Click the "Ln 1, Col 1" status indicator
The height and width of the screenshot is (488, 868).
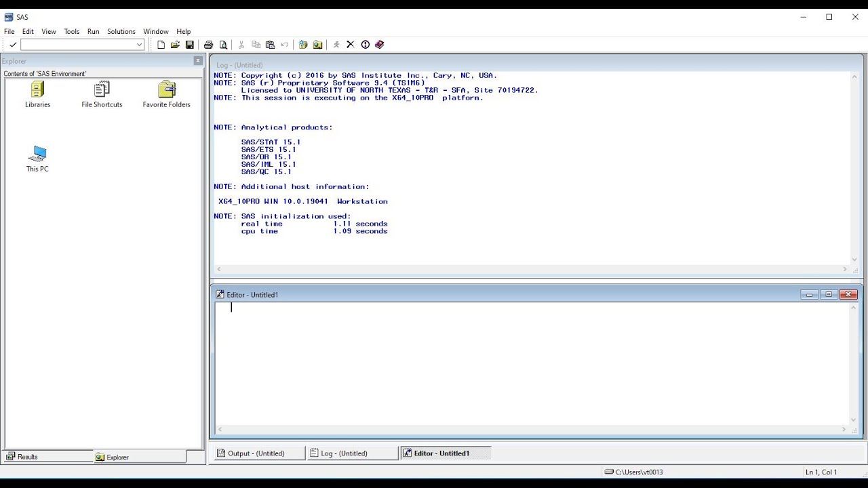(821, 472)
